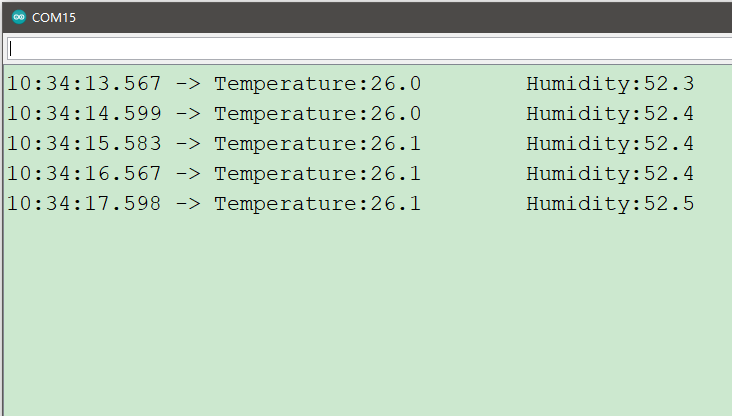Click Temperature:26.1 reading on third line
732x416 pixels.
317,144
